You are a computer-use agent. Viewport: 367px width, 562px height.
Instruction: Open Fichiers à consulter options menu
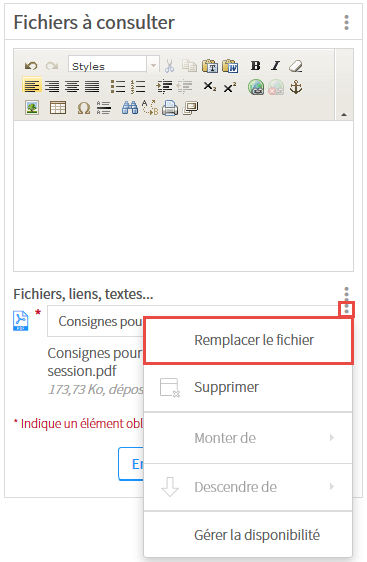[346, 23]
